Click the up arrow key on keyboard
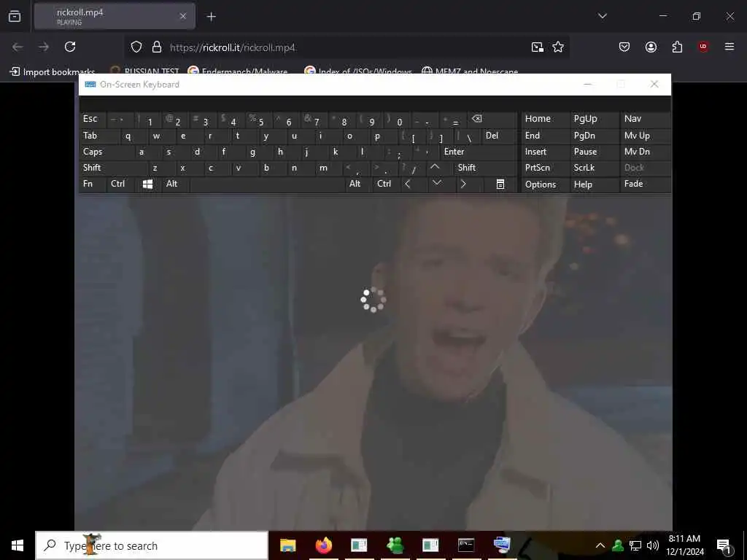The image size is (747, 560). pos(435,167)
